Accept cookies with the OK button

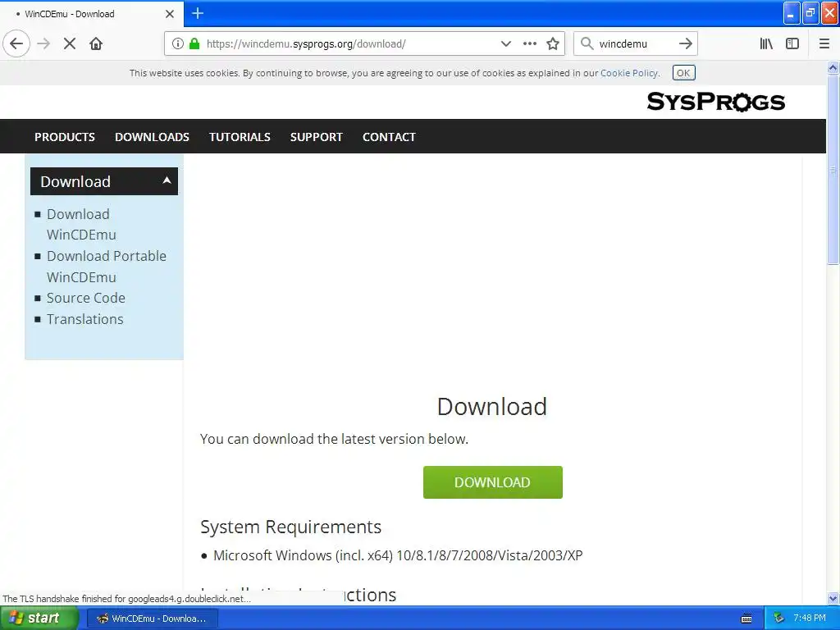point(683,73)
